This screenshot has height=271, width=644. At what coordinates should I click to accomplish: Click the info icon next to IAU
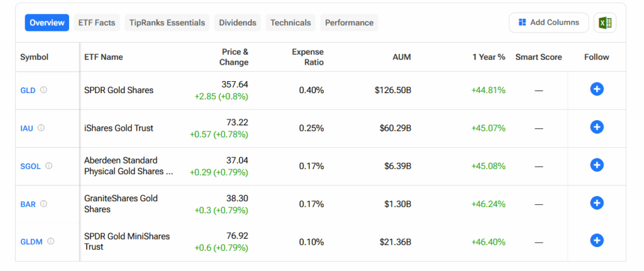(41, 128)
